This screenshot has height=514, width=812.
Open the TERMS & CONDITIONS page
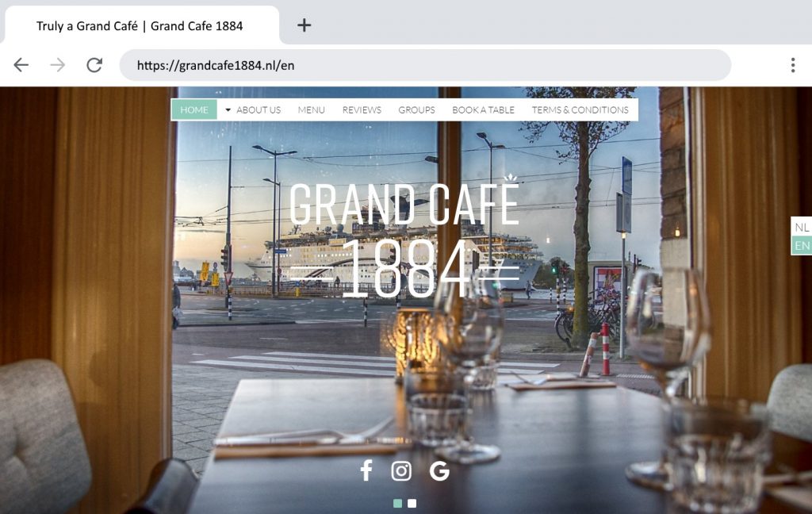coord(580,109)
